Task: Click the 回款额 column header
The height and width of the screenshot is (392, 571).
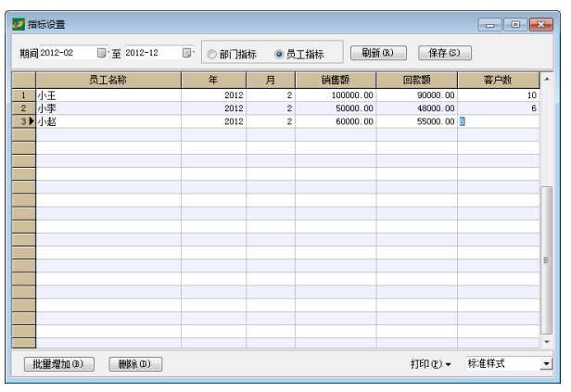Action: click(416, 80)
